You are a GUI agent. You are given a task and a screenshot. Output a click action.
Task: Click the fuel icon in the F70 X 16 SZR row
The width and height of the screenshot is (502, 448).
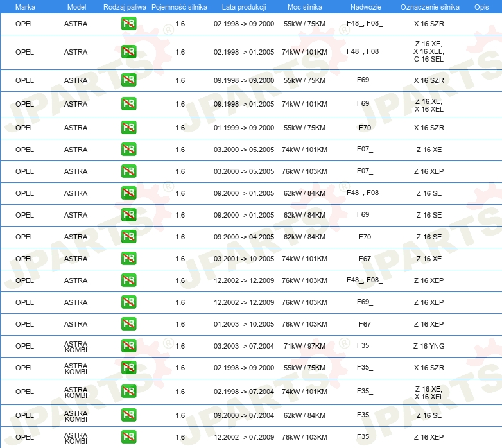point(128,128)
